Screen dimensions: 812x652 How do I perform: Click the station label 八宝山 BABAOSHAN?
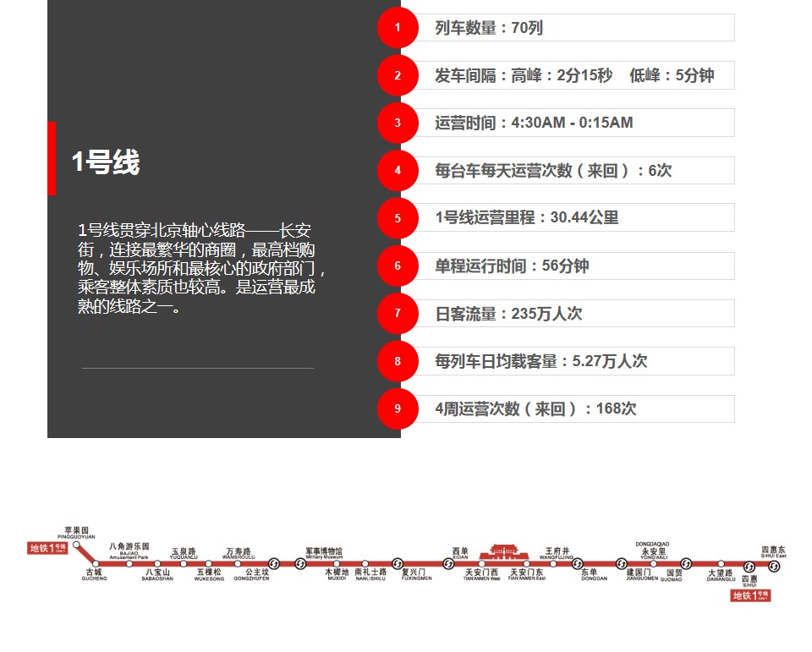coord(157,574)
